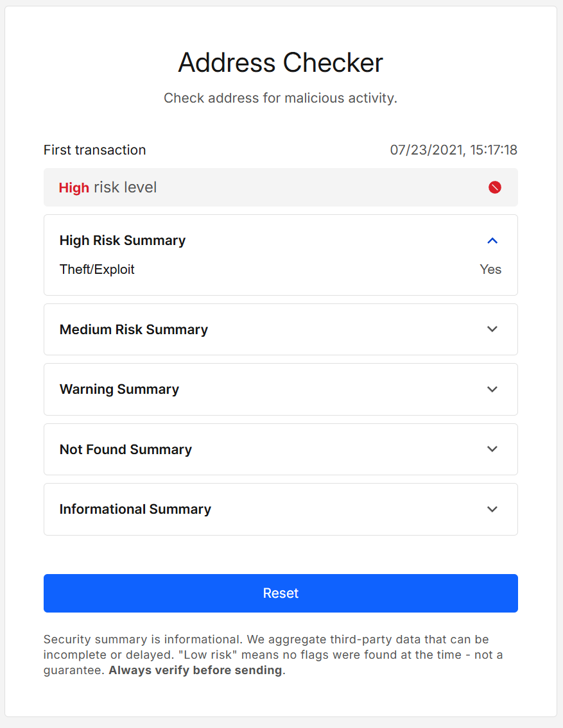Screen dimensions: 563x728
Task: Open the Warning Summary dropdown arrow
Action: (x=492, y=389)
